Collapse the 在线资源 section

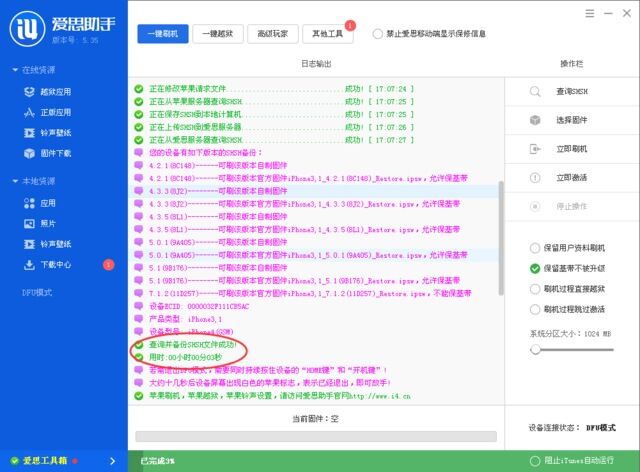[x=15, y=70]
